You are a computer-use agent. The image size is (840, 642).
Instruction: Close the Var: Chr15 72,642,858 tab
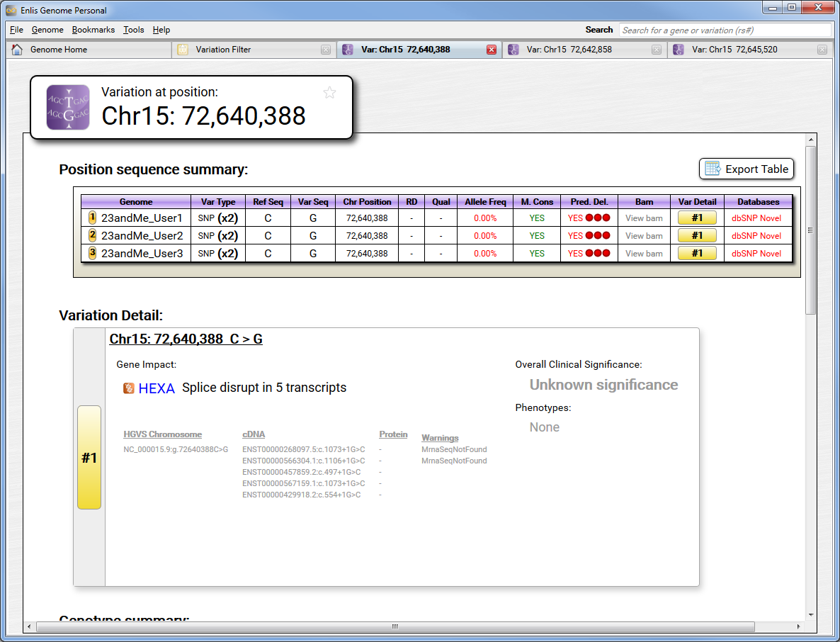(657, 50)
